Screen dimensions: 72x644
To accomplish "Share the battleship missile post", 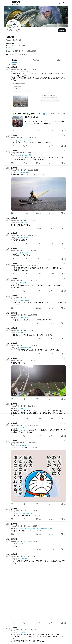I will [65, 213].
